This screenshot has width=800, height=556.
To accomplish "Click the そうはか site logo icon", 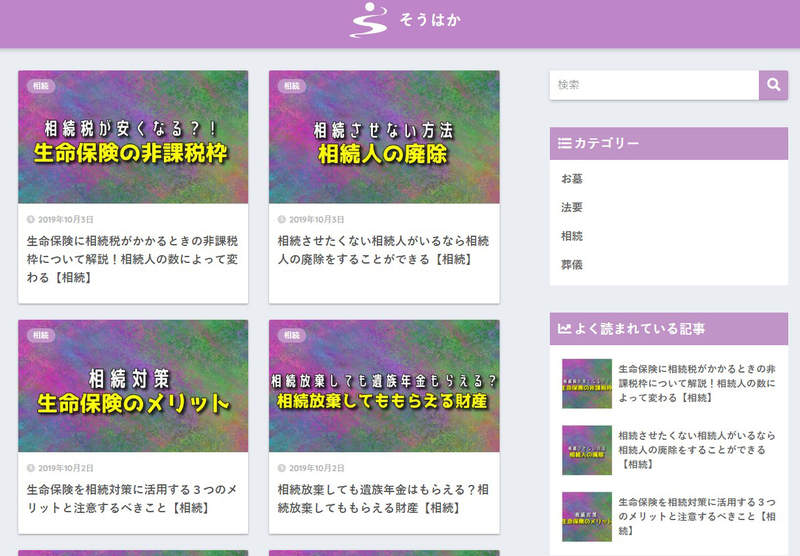I will click(368, 20).
